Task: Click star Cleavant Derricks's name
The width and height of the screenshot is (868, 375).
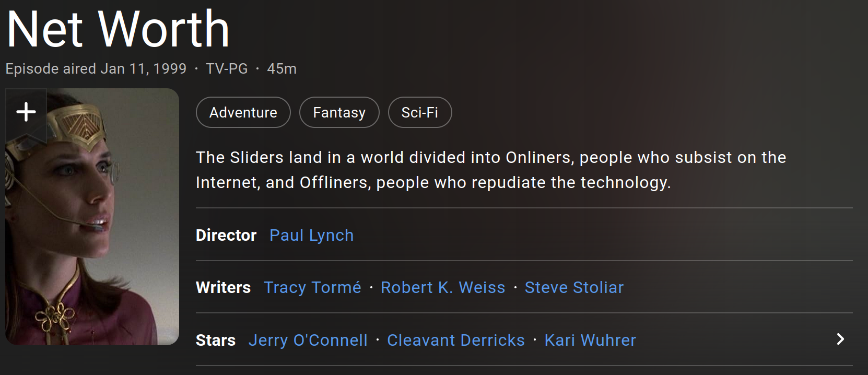Action: [x=455, y=340]
